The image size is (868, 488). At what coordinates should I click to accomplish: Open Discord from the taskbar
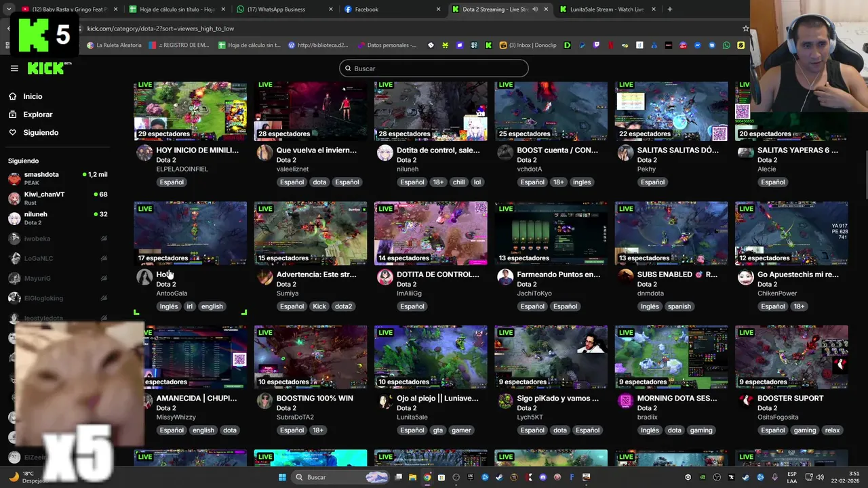pos(542,477)
